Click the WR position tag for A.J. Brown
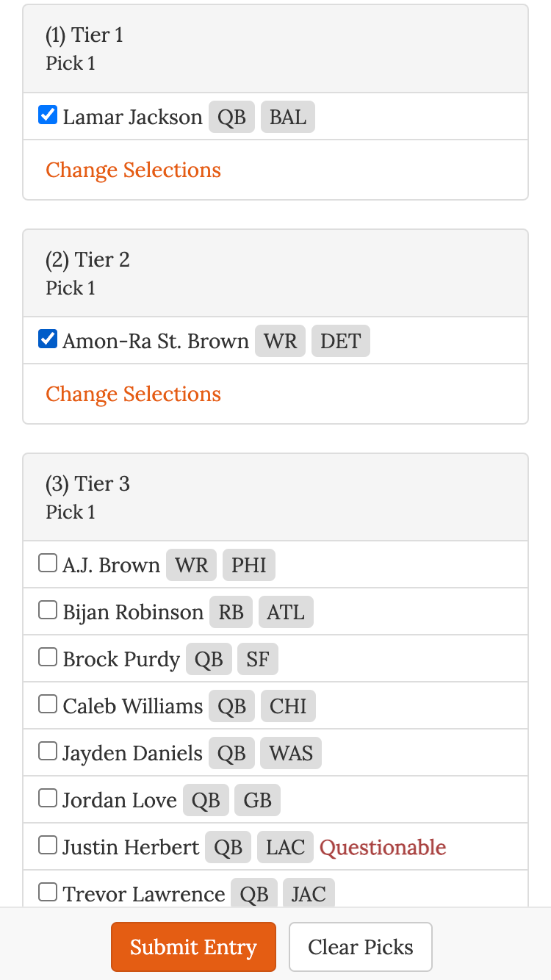 [191, 565]
